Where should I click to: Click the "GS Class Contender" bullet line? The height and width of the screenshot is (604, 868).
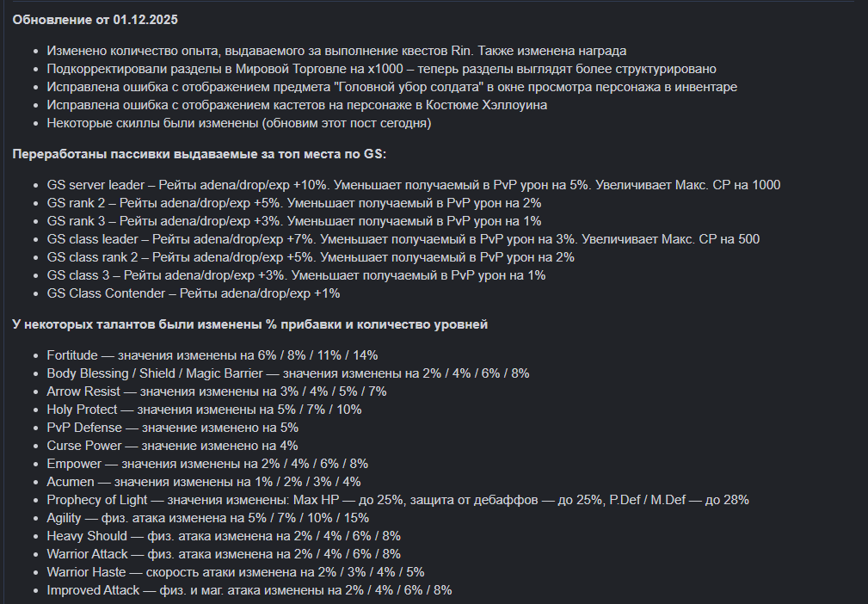pos(194,293)
